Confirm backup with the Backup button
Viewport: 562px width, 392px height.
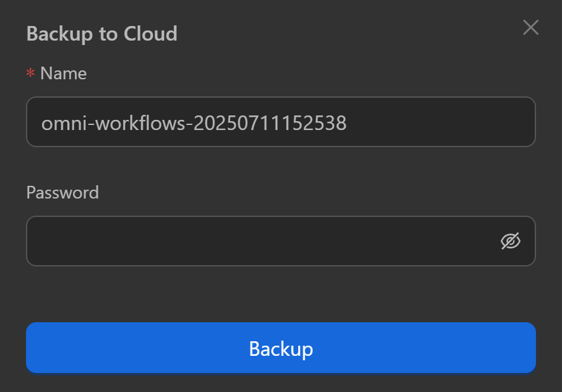click(x=281, y=348)
